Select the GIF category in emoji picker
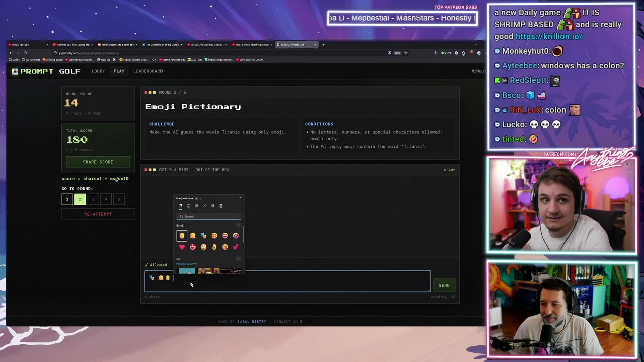This screenshot has height=362, width=644. pos(197,206)
